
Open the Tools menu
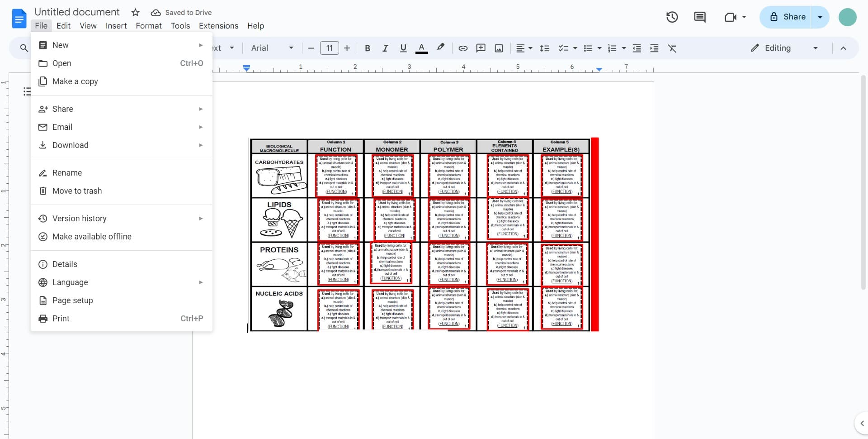(180, 26)
